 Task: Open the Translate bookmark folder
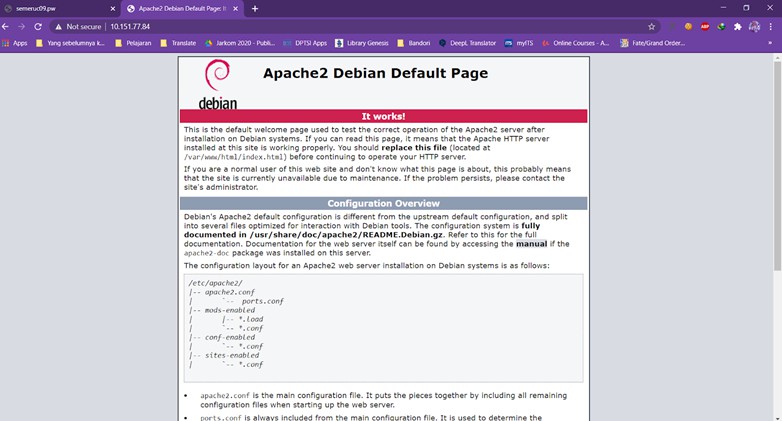178,43
